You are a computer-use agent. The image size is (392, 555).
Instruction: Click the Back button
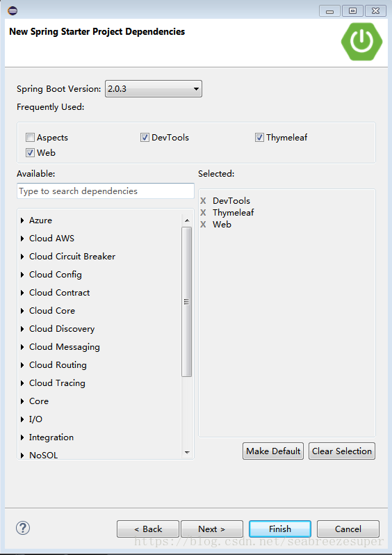(x=148, y=529)
